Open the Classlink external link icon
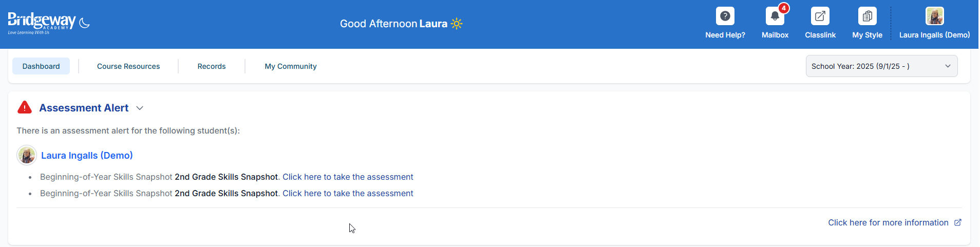 tap(820, 16)
